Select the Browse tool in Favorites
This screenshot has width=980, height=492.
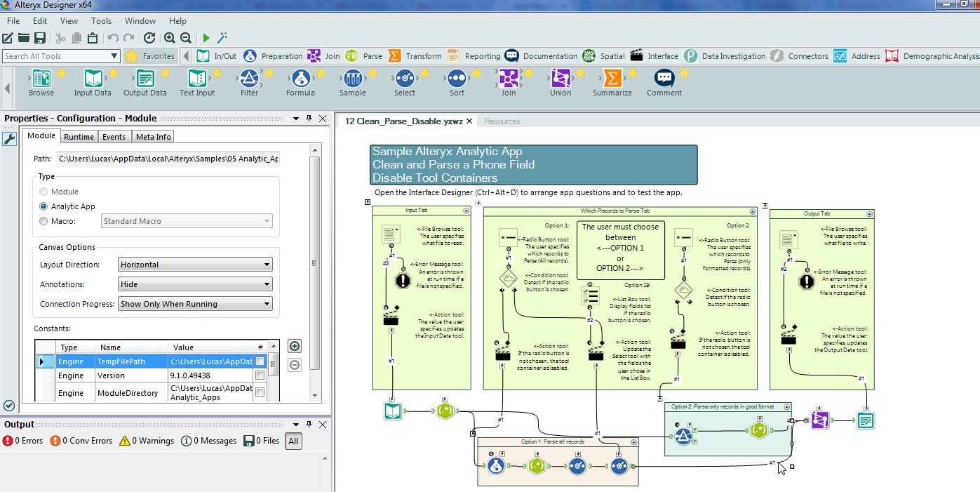[41, 84]
